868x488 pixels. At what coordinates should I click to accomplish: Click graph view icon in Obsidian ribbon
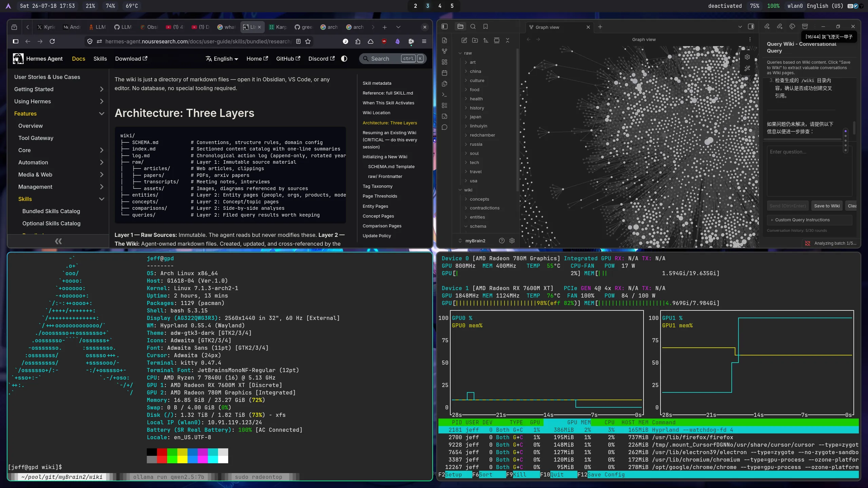445,51
